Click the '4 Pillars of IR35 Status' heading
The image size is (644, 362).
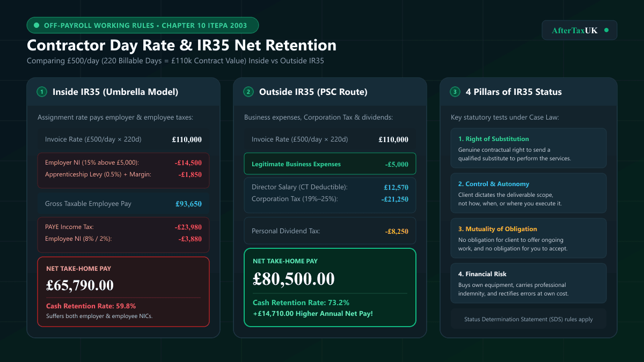coord(514,92)
